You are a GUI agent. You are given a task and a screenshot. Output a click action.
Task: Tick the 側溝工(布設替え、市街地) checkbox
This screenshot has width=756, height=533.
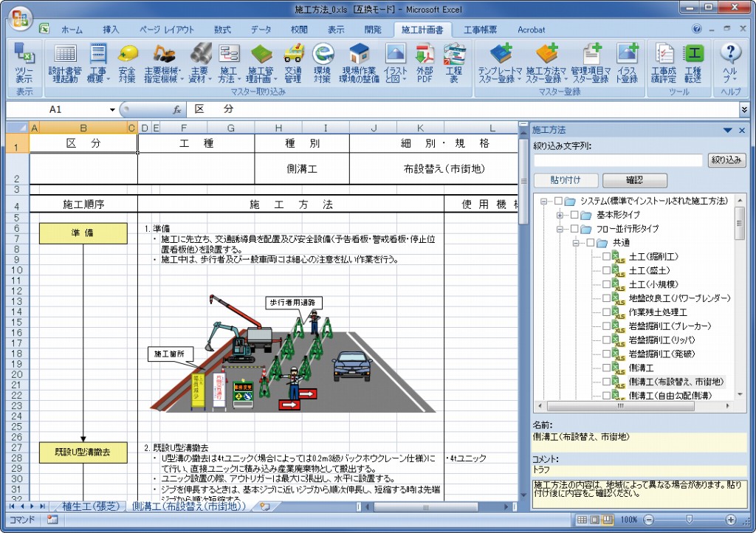607,382
